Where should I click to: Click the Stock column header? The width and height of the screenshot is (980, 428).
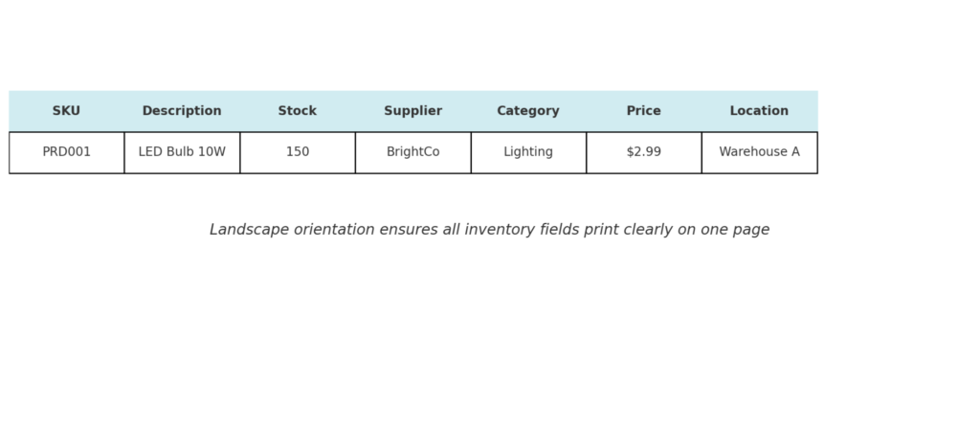point(298,111)
